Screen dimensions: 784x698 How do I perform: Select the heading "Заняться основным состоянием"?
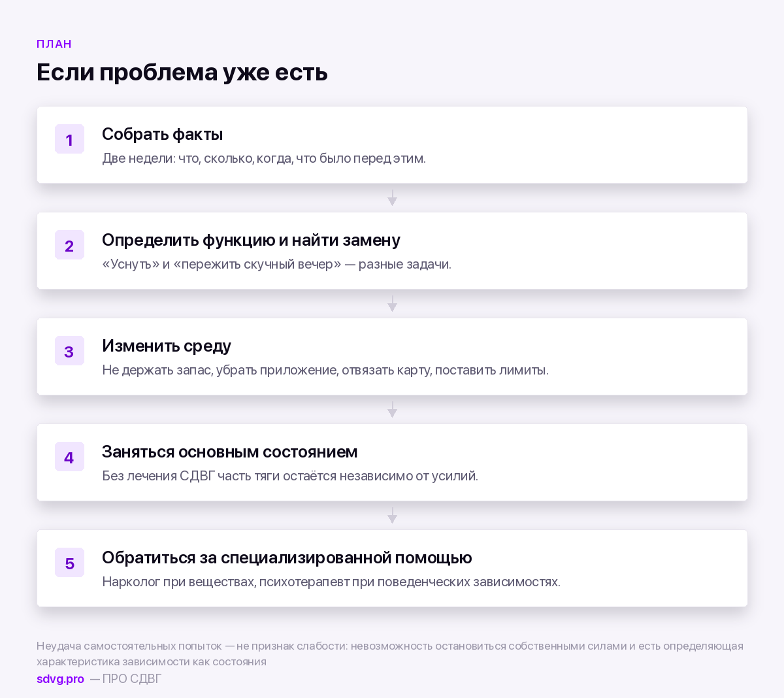(x=230, y=452)
